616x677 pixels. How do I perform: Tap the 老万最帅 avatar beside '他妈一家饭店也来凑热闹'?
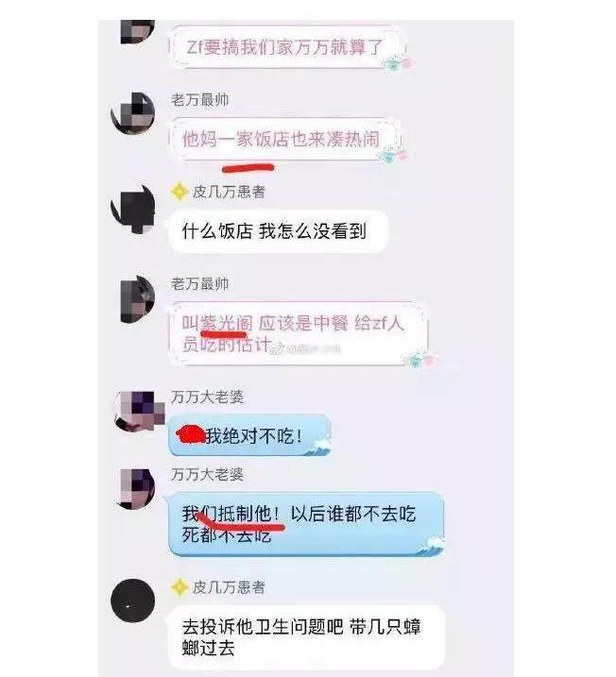[133, 113]
